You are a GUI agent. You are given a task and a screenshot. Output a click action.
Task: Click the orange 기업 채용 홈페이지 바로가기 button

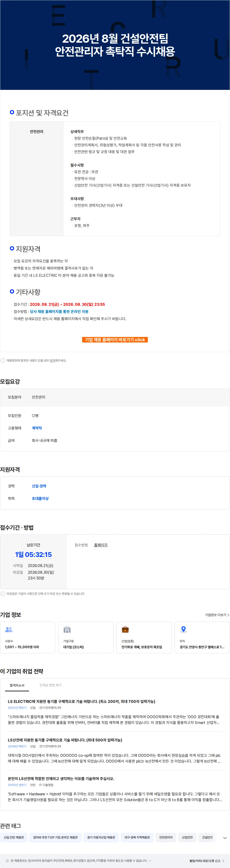[115, 340]
